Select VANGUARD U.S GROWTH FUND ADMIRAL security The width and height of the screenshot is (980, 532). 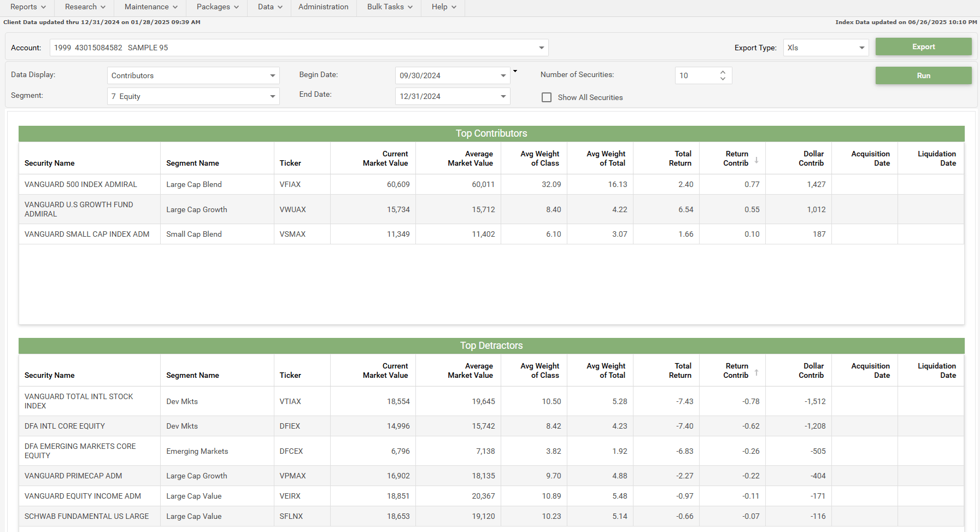click(x=79, y=209)
